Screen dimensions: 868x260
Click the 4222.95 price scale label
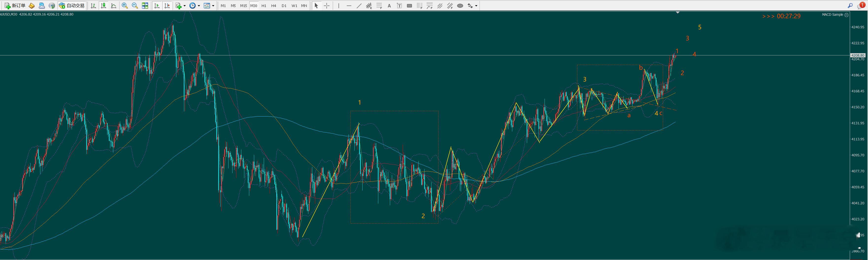coord(858,43)
